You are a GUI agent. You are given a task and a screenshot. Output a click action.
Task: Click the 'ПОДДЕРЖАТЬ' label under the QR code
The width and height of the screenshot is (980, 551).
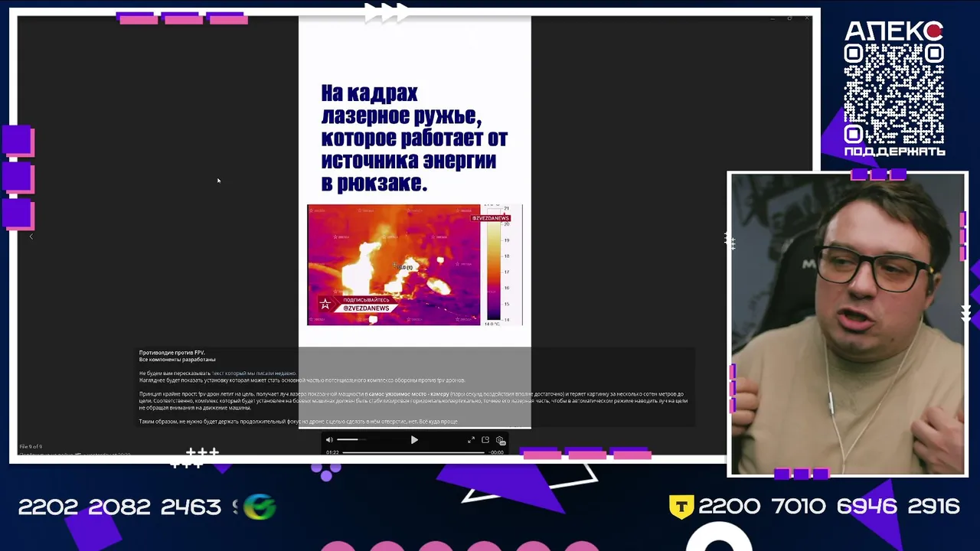pos(894,152)
